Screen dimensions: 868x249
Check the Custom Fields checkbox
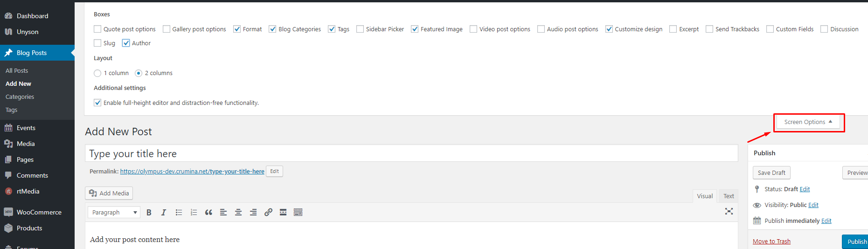(x=770, y=29)
